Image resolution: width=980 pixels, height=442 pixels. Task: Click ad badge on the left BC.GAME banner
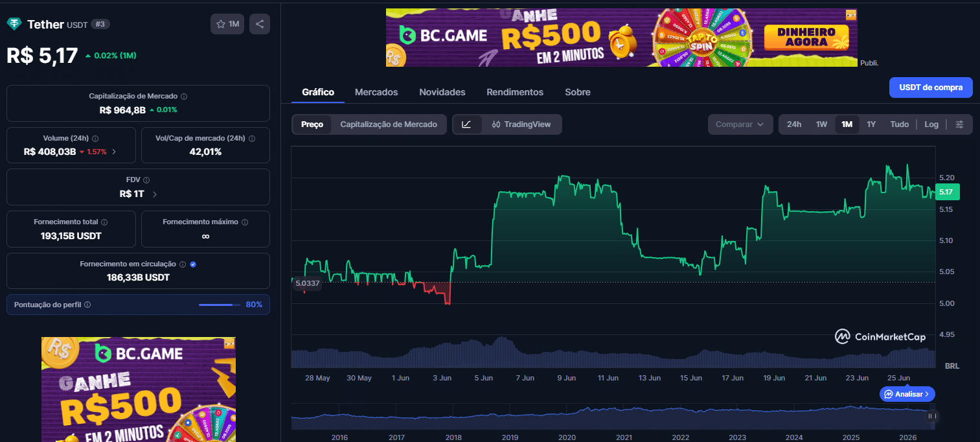229,343
